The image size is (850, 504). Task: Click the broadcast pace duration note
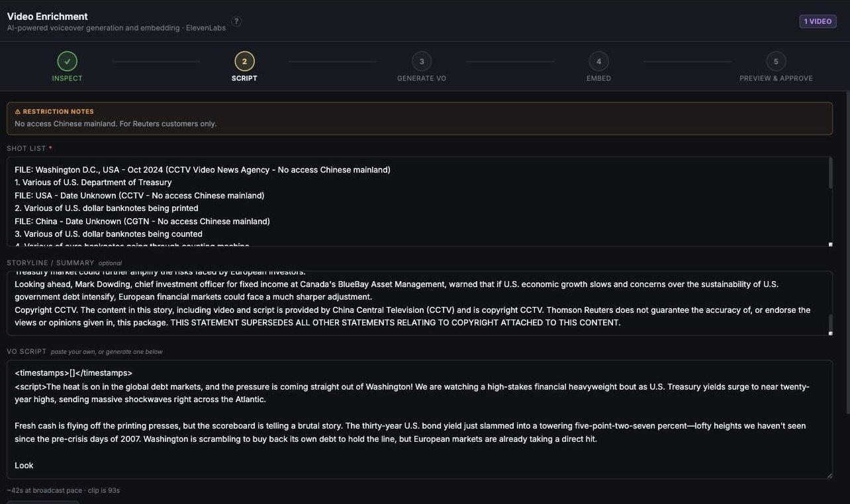tap(64, 491)
